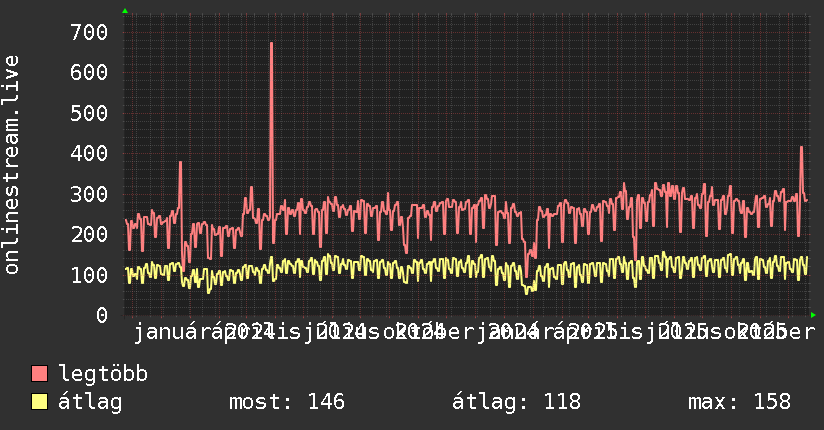Click the pink legtöbb legend swatch
Image resolution: width=824 pixels, height=430 pixels.
(39, 374)
